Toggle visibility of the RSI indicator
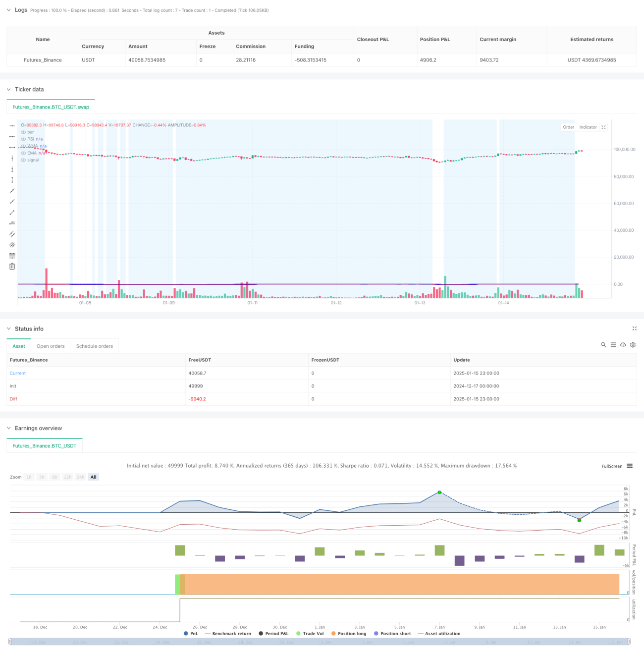 [x=23, y=139]
